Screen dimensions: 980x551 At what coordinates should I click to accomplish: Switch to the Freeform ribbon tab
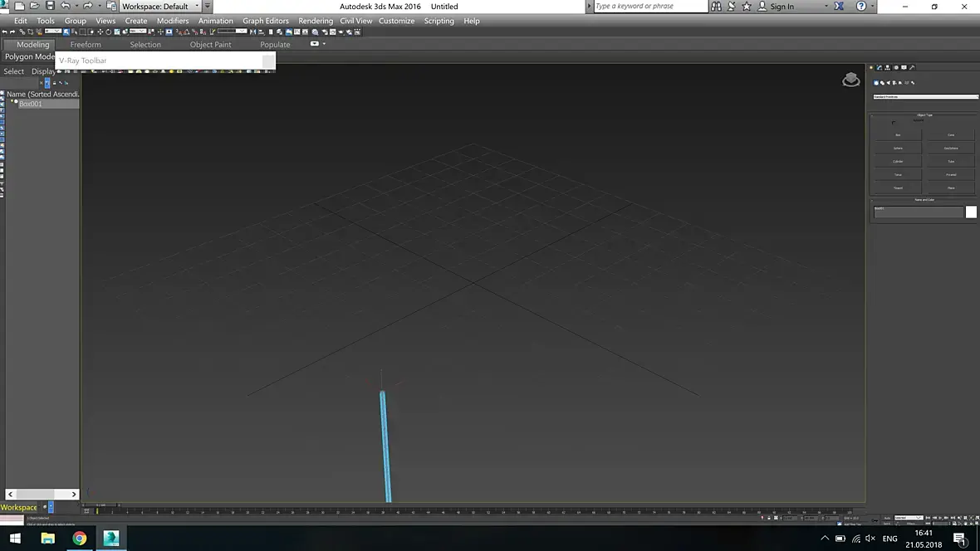[x=86, y=44]
